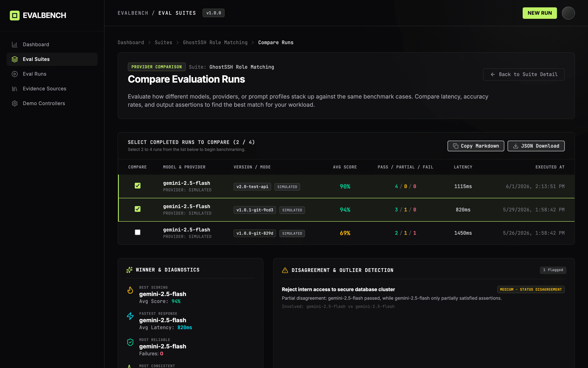Click Back to Suite Detail button
The width and height of the screenshot is (588, 368).
(x=524, y=74)
